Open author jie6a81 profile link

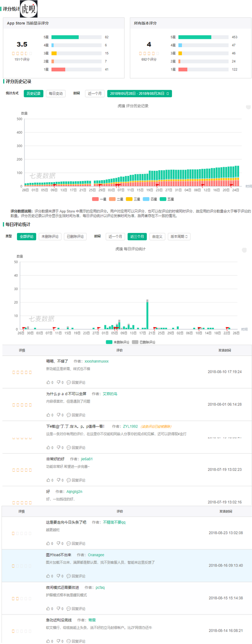[x=87, y=459]
